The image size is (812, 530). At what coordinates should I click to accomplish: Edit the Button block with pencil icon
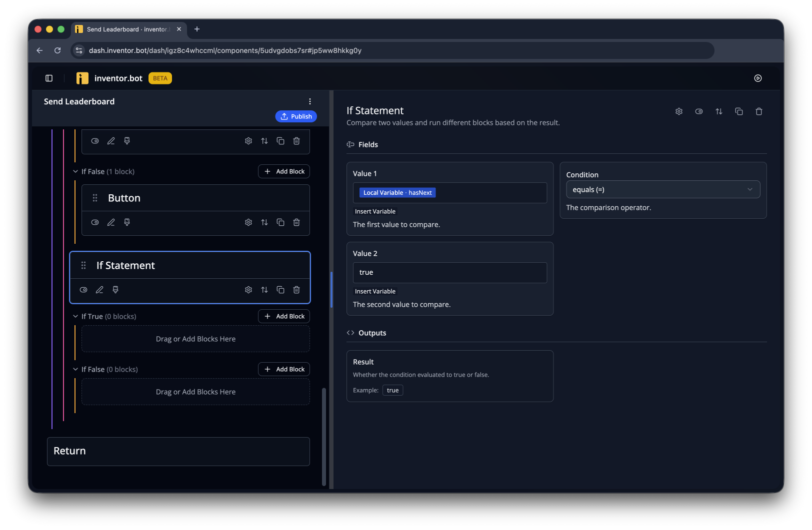pos(111,222)
